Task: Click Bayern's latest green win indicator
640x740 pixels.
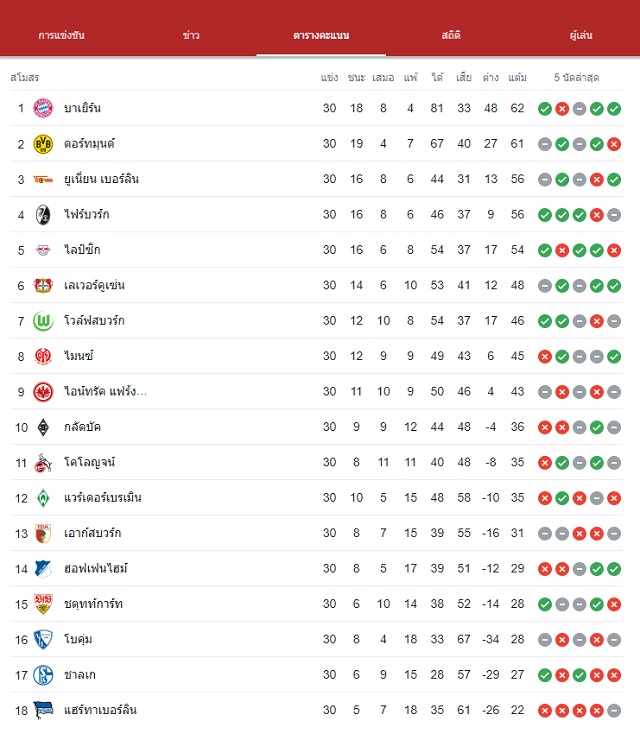Action: (614, 109)
